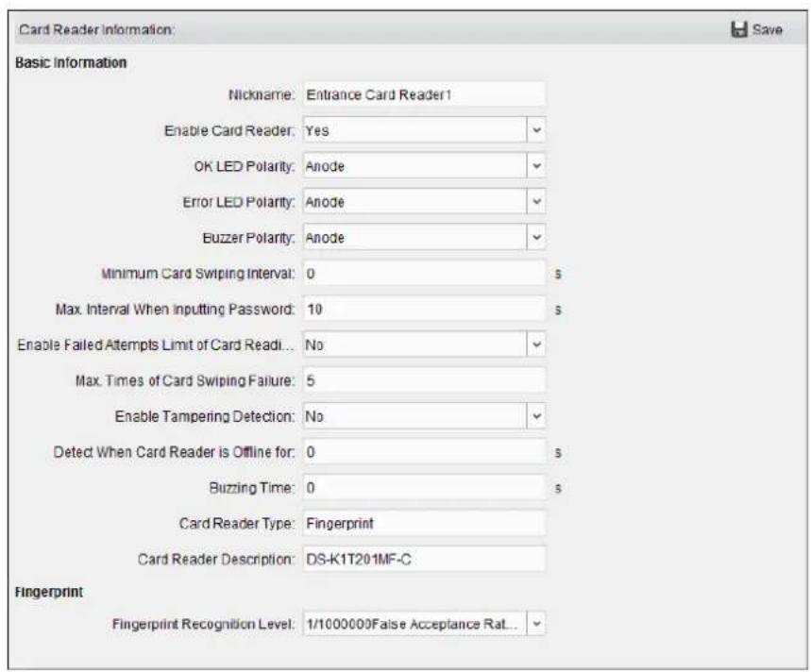
Task: Click the Max Times of Card Swiping Failure field
Action: tap(424, 380)
